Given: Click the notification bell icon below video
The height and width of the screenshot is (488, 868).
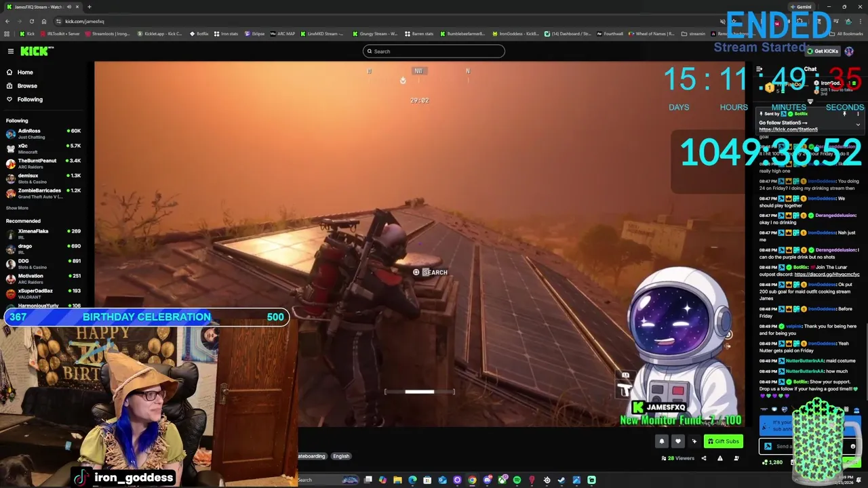Looking at the screenshot, I should [x=662, y=442].
